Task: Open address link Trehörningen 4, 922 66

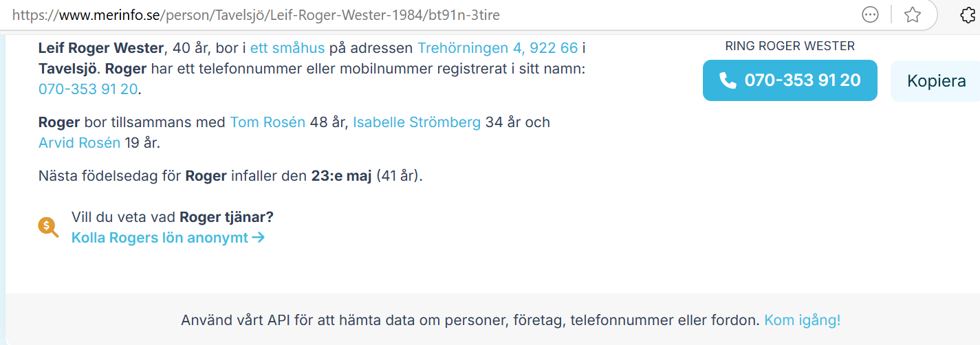Action: [x=498, y=48]
